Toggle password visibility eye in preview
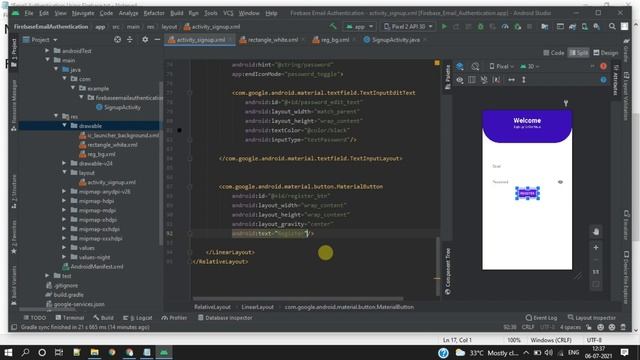Screen dimensions: 640x360 560,182
